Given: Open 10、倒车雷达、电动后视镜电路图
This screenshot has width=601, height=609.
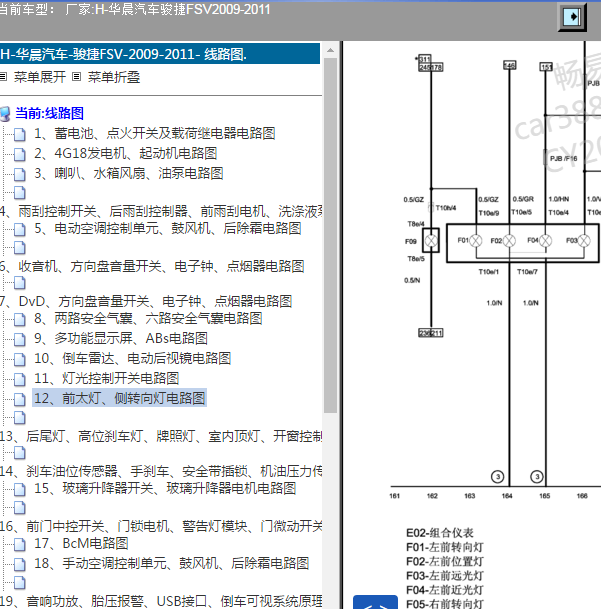Looking at the screenshot, I should (132, 358).
